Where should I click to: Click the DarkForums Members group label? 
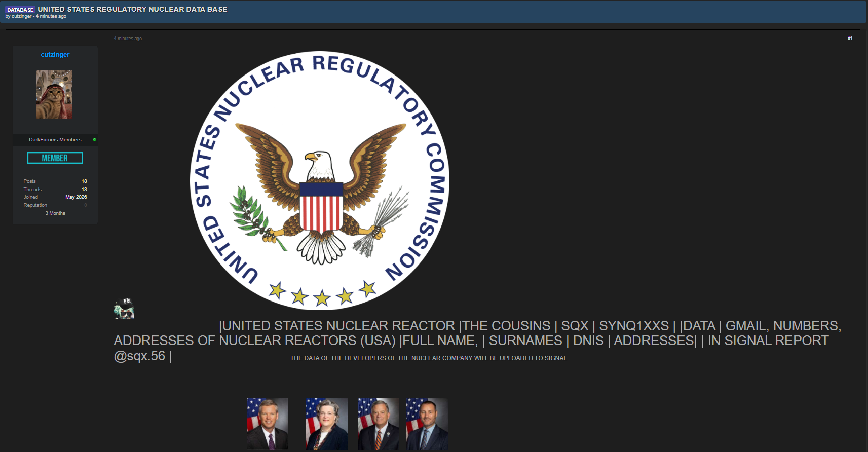point(55,140)
